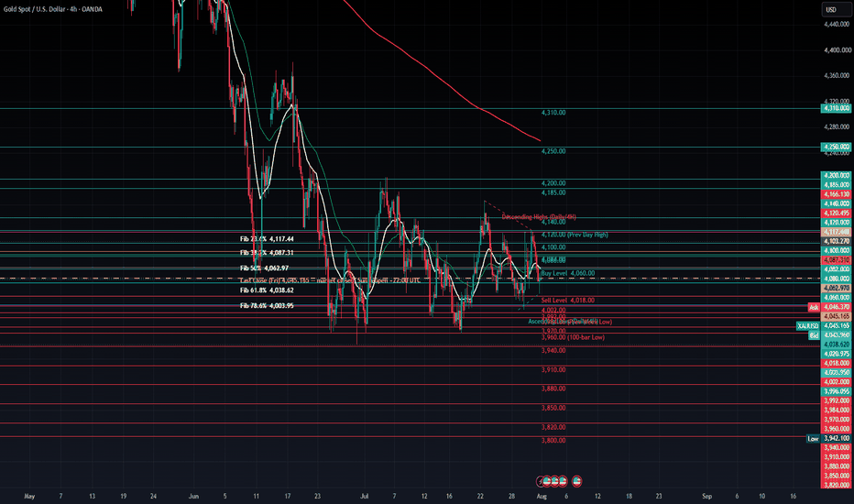Select the Buy Level 4,060.00 label
The height and width of the screenshot is (504, 854).
568,273
